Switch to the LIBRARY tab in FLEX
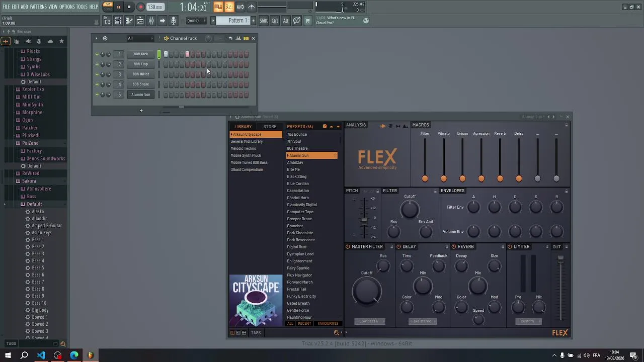Image resolution: width=644 pixels, height=362 pixels. 243,127
